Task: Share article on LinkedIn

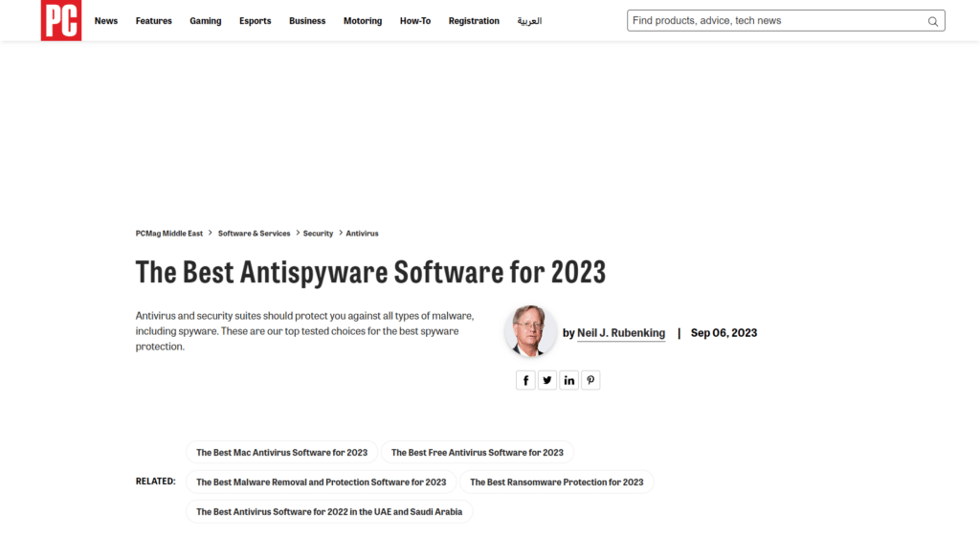Action: click(x=568, y=380)
